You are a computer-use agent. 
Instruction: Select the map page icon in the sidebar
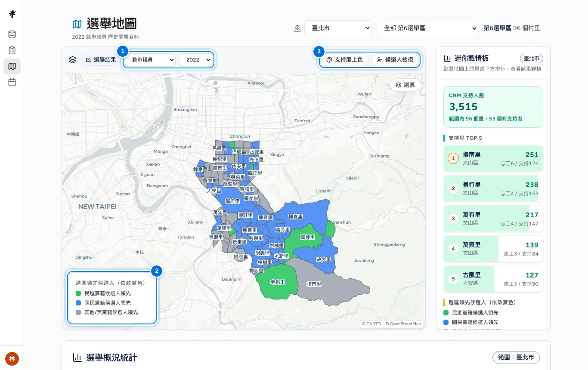point(12,66)
